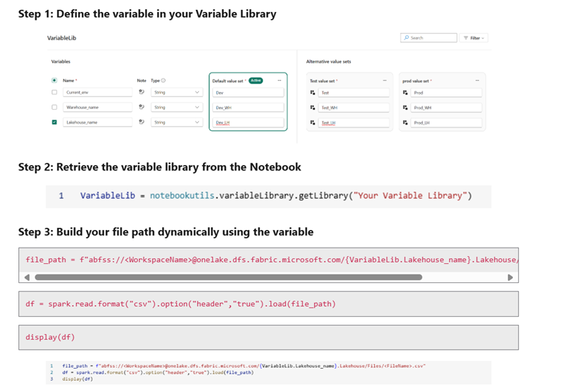Uncheck the Lakehouse_name variable checkbox
This screenshot has height=392, width=581.
point(54,122)
